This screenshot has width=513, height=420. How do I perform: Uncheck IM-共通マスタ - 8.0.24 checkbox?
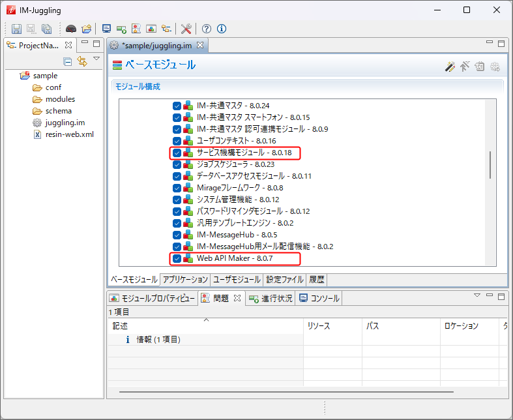pyautogui.click(x=177, y=106)
